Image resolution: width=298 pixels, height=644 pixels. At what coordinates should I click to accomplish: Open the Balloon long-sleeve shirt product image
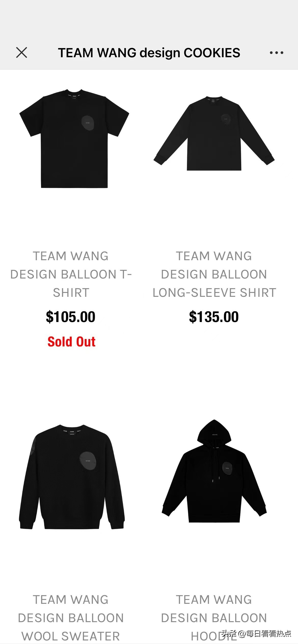coord(214,133)
